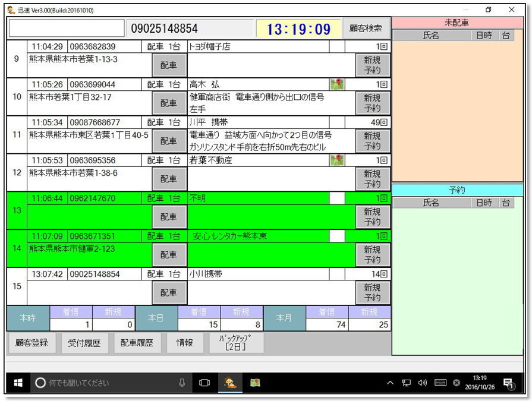
Task: Click the Cortana microphone icon
Action: click(182, 383)
